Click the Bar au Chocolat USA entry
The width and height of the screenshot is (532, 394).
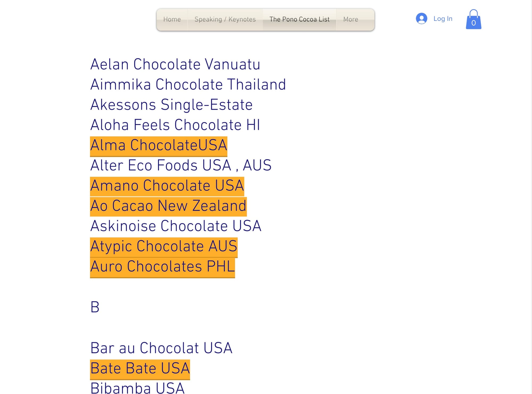click(x=161, y=348)
